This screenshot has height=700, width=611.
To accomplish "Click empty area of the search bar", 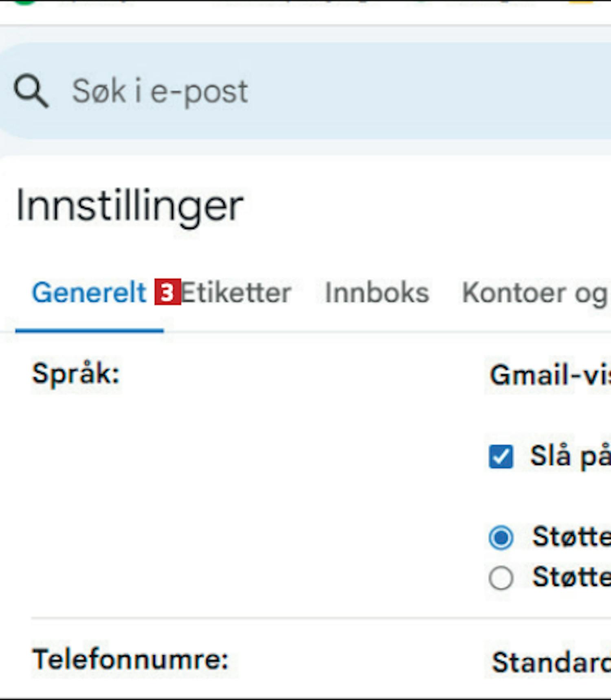I will coord(428,92).
